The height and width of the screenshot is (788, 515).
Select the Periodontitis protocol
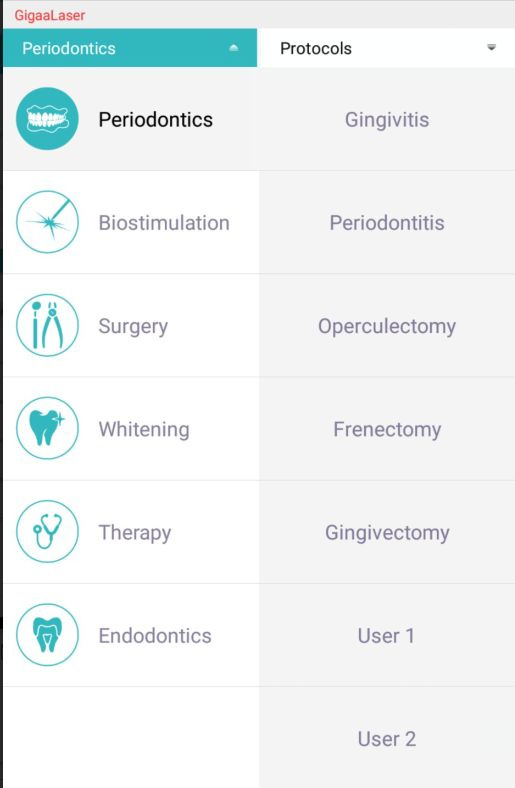point(387,223)
